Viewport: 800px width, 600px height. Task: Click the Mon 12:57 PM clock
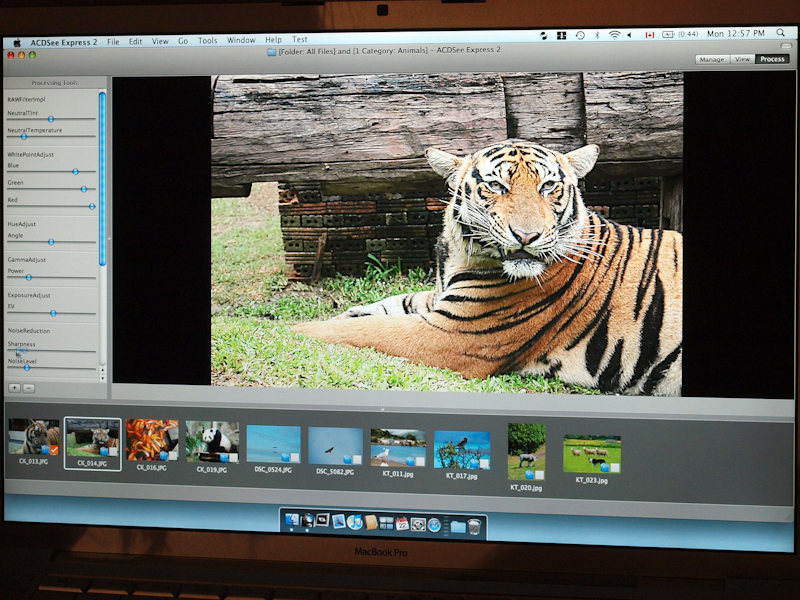[736, 33]
